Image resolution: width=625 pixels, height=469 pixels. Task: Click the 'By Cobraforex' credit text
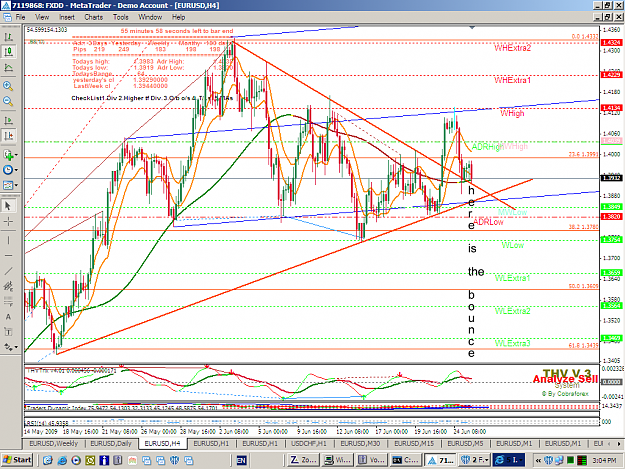click(x=565, y=394)
